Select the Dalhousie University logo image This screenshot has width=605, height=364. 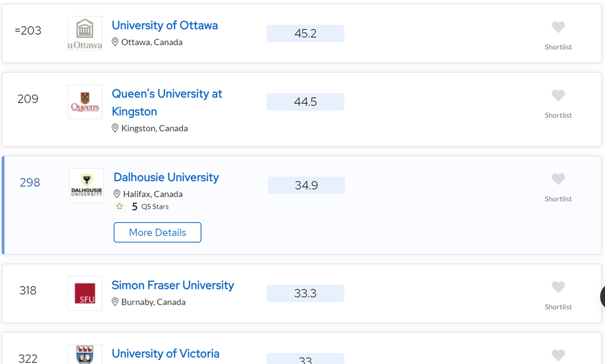[x=87, y=186]
